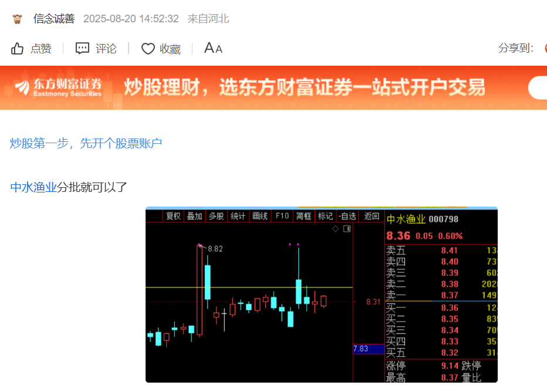This screenshot has width=547, height=392.
Task: Click 叠加 in chart toolbar
Action: point(195,216)
